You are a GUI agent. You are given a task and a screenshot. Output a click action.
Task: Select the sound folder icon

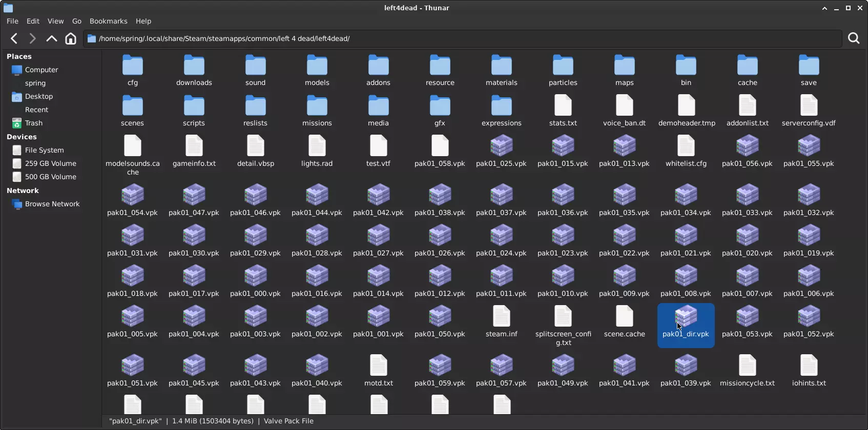[256, 66]
